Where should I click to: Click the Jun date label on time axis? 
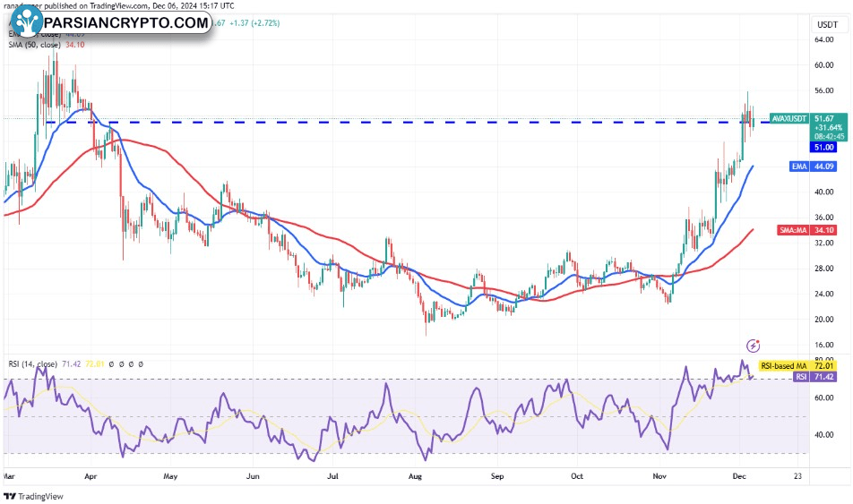point(253,476)
